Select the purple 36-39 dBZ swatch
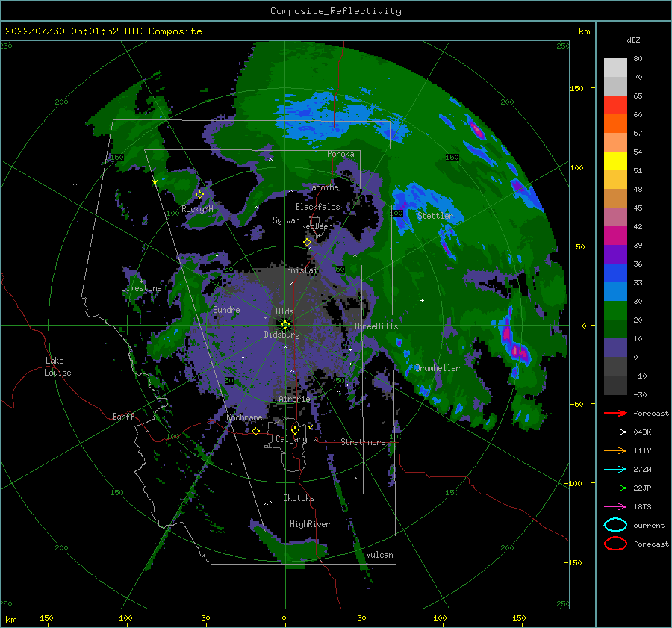672x628 pixels. tap(615, 255)
